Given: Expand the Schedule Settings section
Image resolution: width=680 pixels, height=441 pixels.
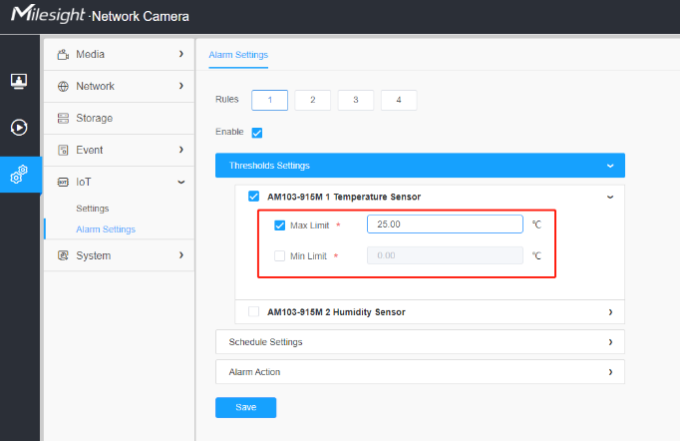Looking at the screenshot, I should pos(420,342).
